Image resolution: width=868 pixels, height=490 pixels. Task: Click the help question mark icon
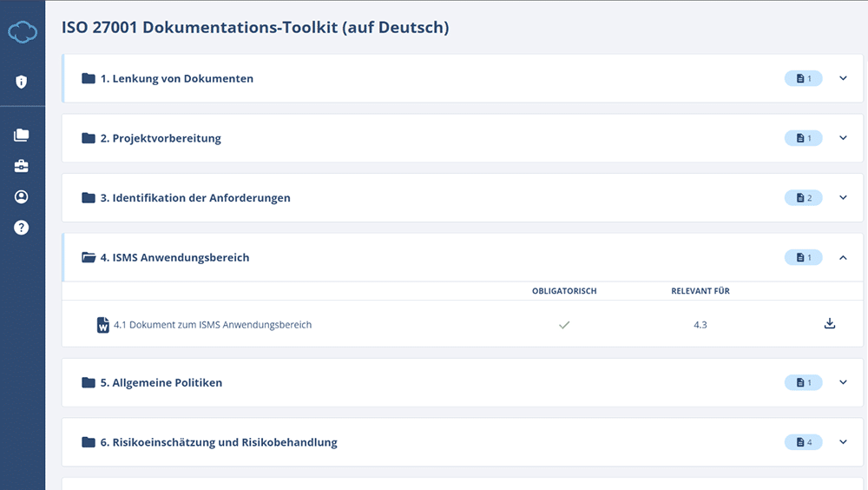click(22, 228)
